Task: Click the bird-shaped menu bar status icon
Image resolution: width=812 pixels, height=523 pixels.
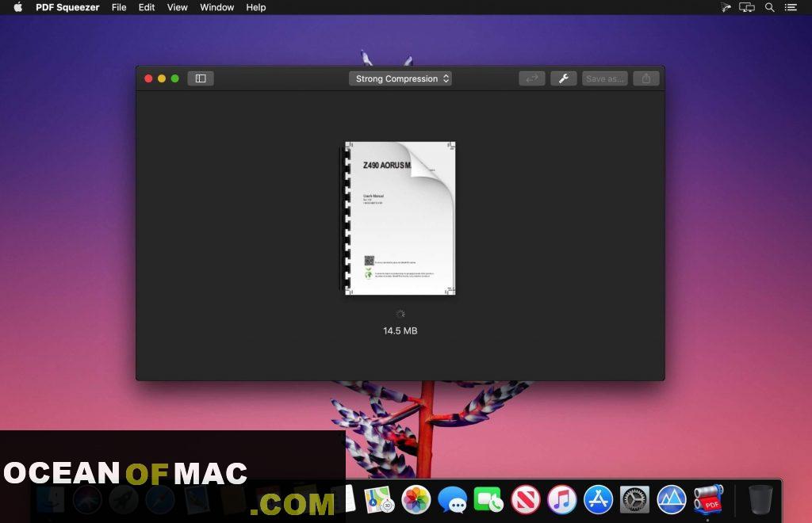Action: tap(726, 7)
